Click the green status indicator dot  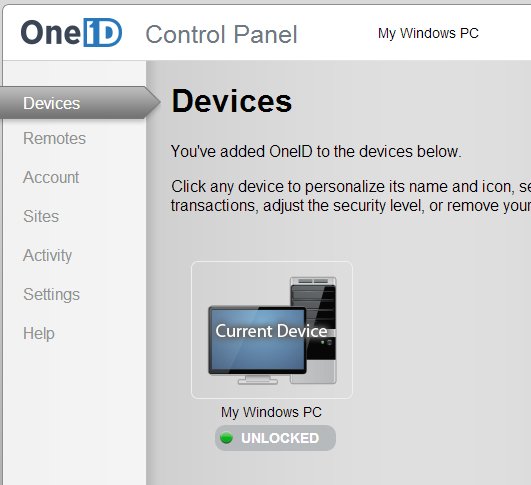pyautogui.click(x=226, y=438)
